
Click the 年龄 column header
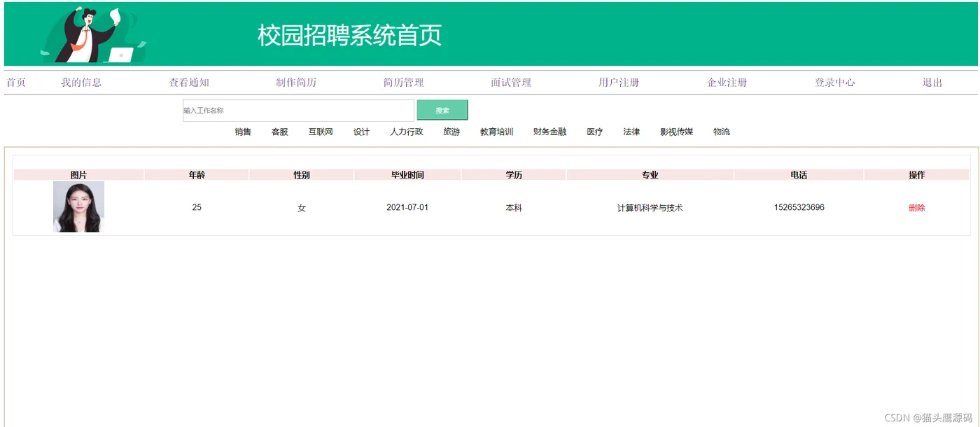coord(197,175)
